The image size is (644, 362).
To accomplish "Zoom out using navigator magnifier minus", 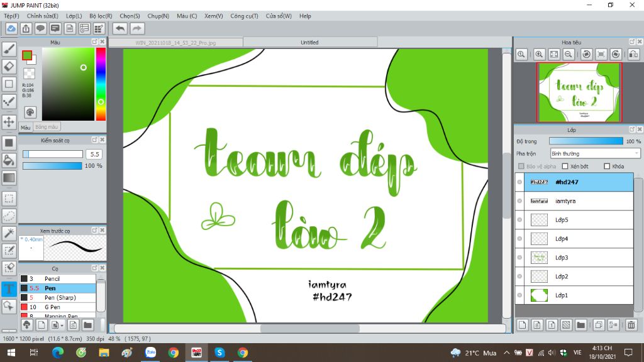I will pos(569,54).
